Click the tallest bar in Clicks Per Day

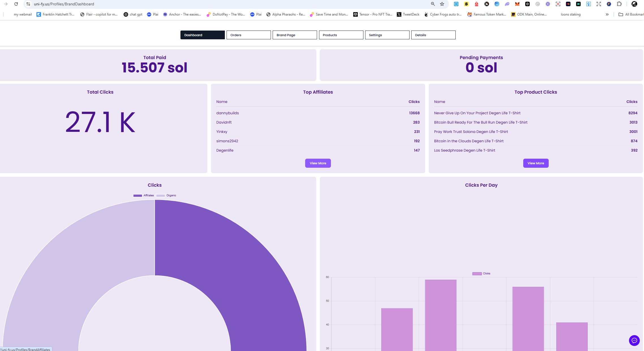441,315
